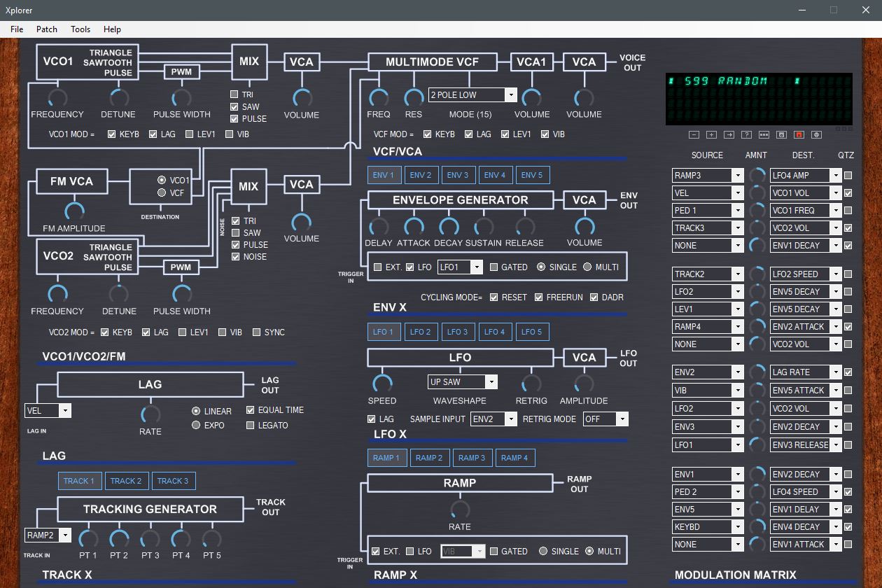882x588 pixels.
Task: Click the right arrow icon below the display
Action: (729, 134)
